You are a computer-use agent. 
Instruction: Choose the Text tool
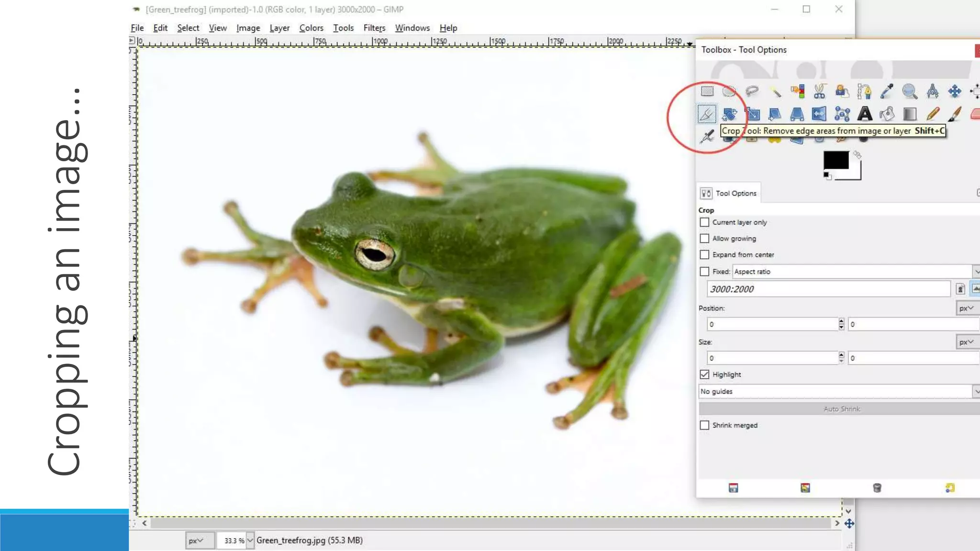click(x=864, y=114)
